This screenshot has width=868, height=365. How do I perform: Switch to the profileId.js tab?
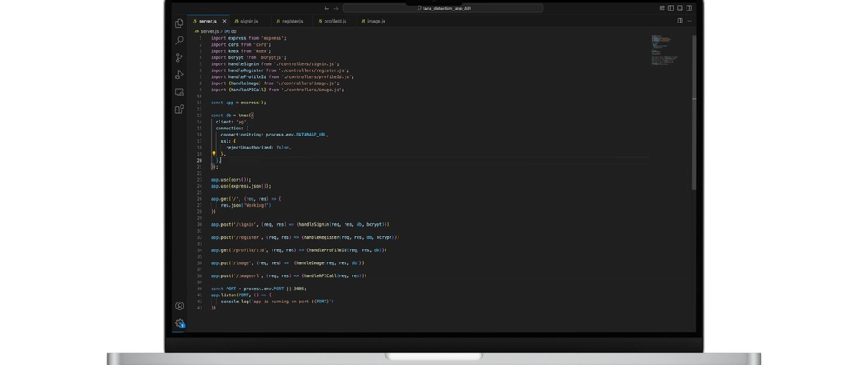[x=335, y=21]
